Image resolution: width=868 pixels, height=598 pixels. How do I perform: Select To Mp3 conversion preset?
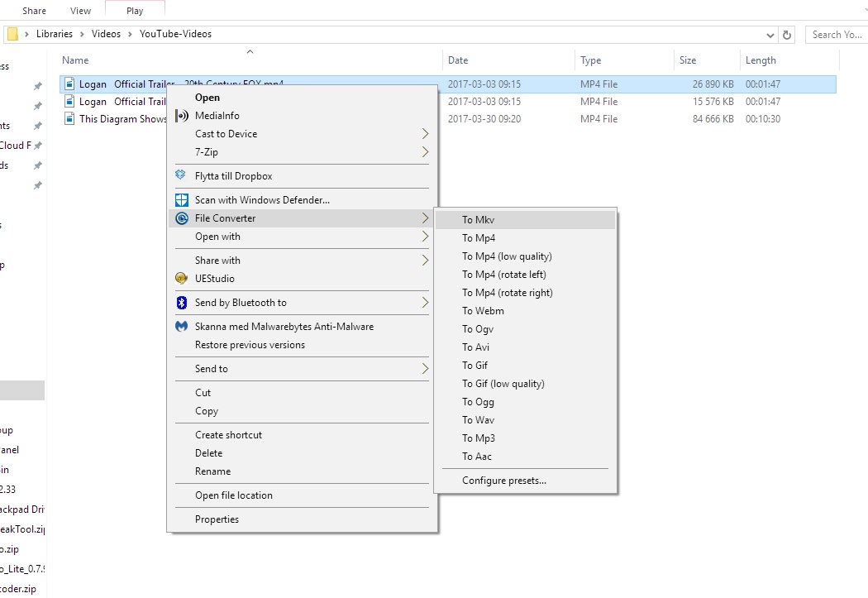tap(525, 438)
